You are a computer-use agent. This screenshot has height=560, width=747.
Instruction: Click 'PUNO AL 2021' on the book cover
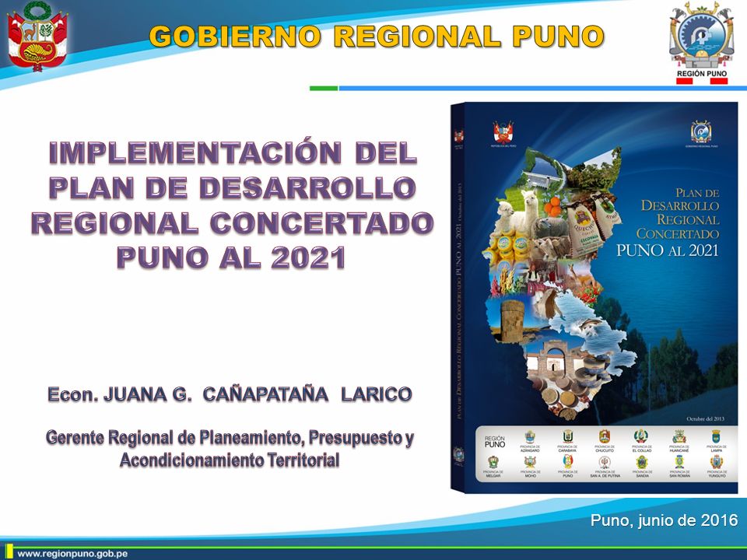coord(667,250)
